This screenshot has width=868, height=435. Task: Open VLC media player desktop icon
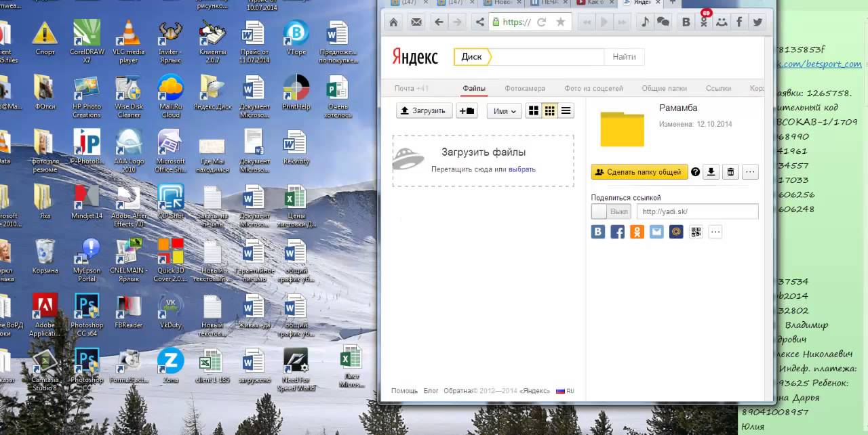[127, 43]
